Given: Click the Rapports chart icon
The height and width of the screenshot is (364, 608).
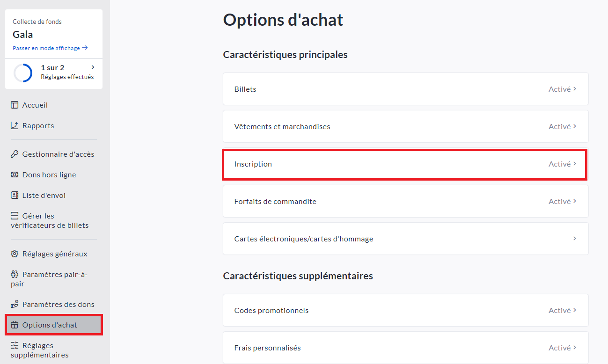Looking at the screenshot, I should click(15, 126).
